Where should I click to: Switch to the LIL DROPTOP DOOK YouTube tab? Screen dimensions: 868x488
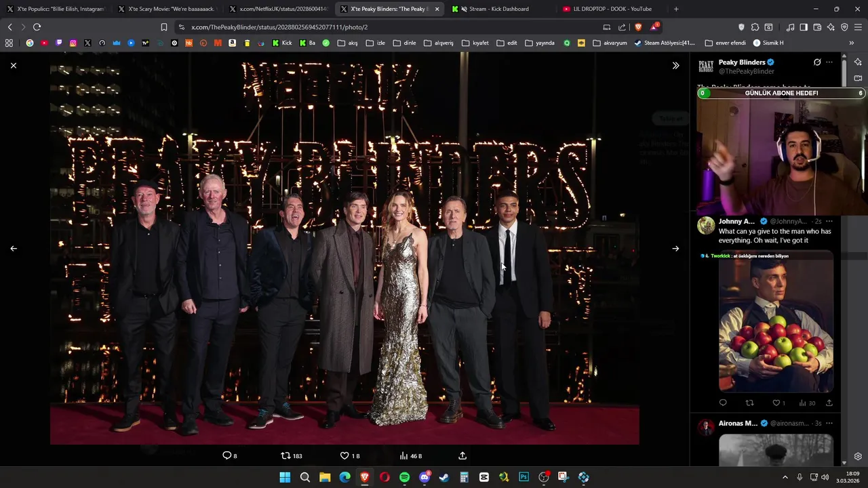tap(612, 9)
